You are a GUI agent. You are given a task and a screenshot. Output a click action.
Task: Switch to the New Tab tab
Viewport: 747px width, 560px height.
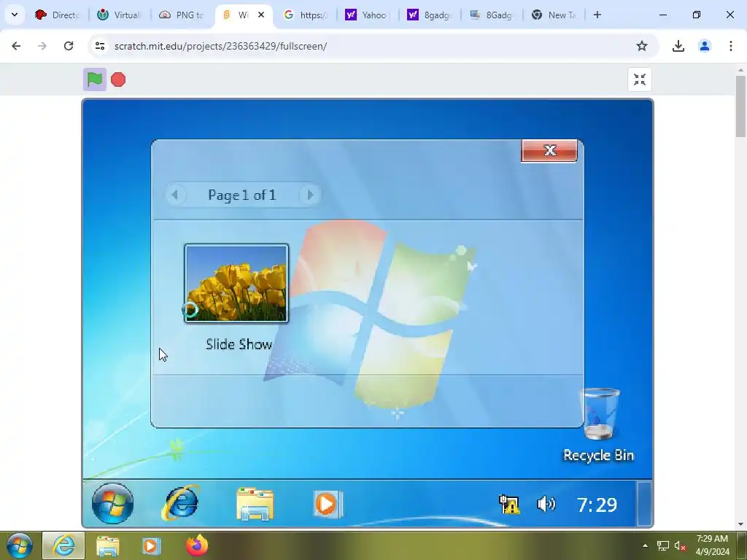click(x=554, y=15)
